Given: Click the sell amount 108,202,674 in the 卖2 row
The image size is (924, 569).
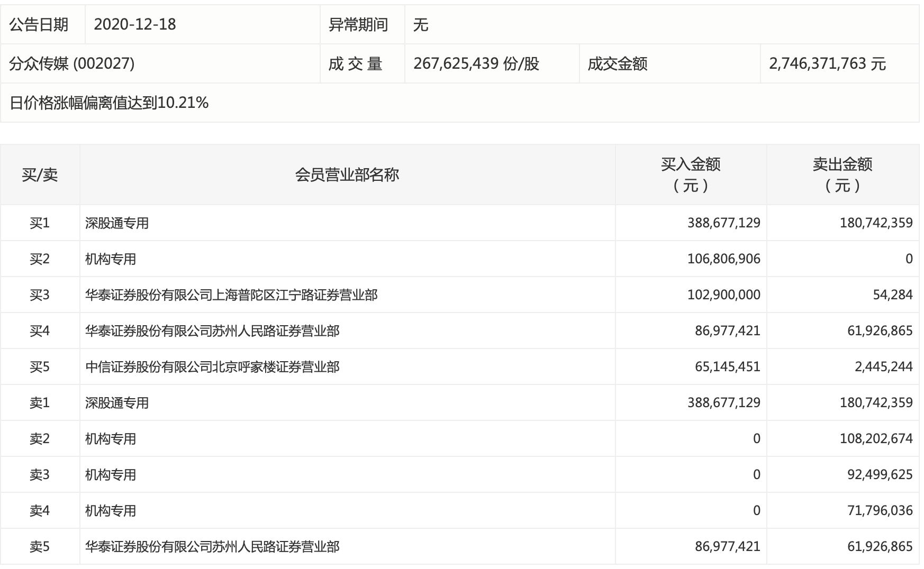Looking at the screenshot, I should point(876,439).
